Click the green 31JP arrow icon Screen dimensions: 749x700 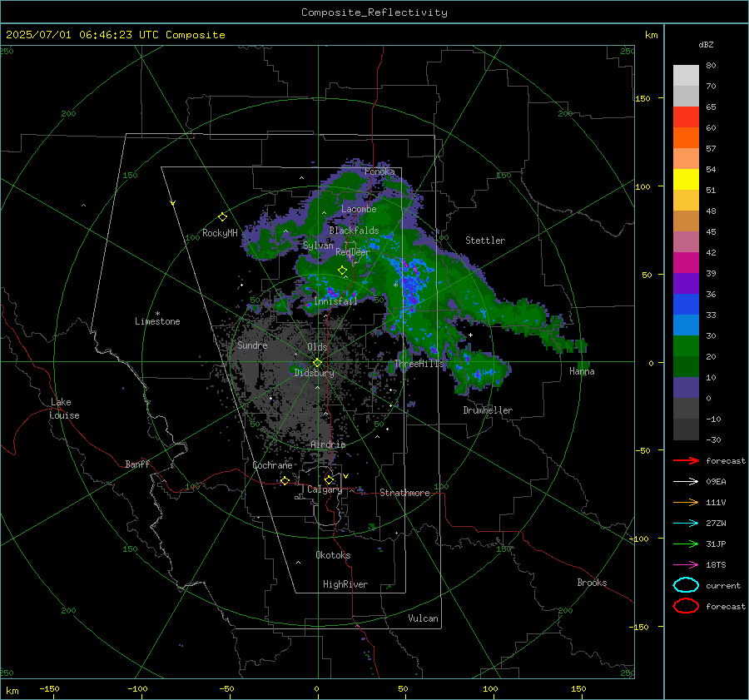(686, 544)
